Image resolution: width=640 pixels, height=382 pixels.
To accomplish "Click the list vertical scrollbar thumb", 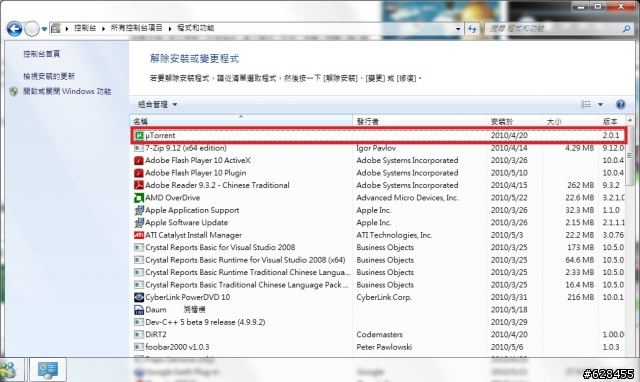I will pyautogui.click(x=630, y=155).
